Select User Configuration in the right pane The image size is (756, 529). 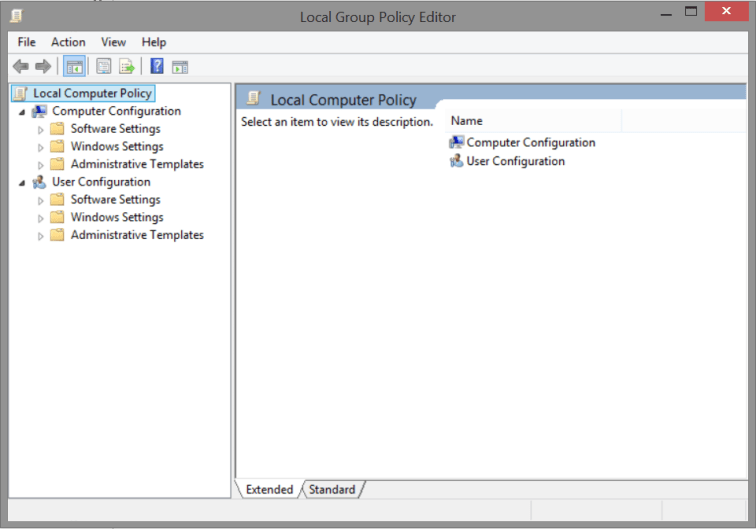(515, 161)
